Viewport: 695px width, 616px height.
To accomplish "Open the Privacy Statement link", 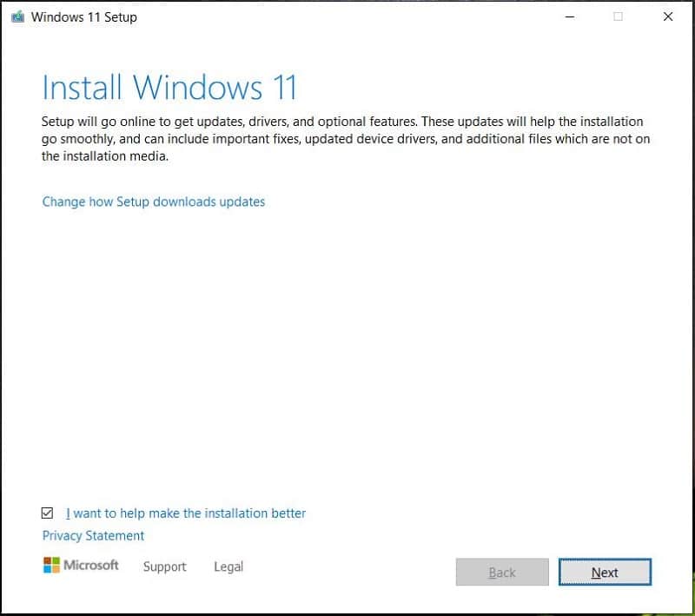I will pyautogui.click(x=93, y=536).
